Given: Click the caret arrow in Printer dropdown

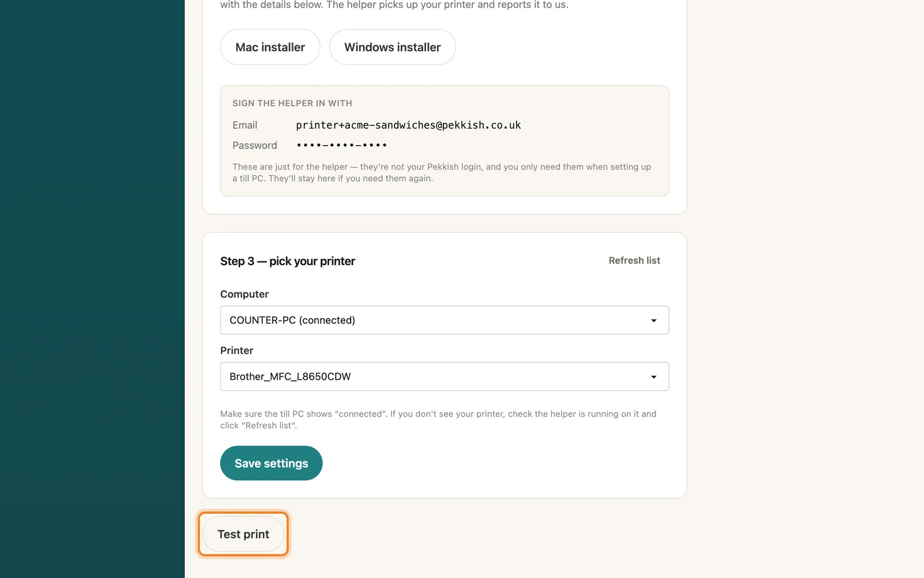Looking at the screenshot, I should coord(654,377).
